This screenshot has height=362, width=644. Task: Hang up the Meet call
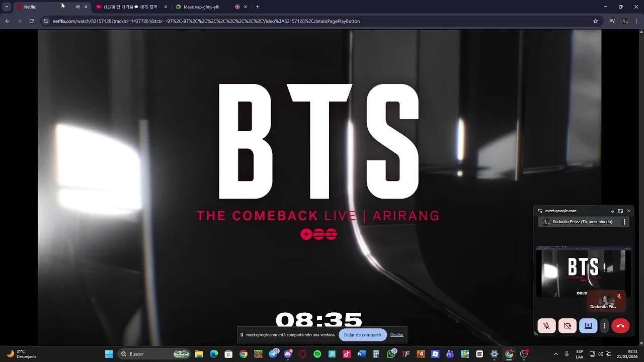click(x=620, y=326)
